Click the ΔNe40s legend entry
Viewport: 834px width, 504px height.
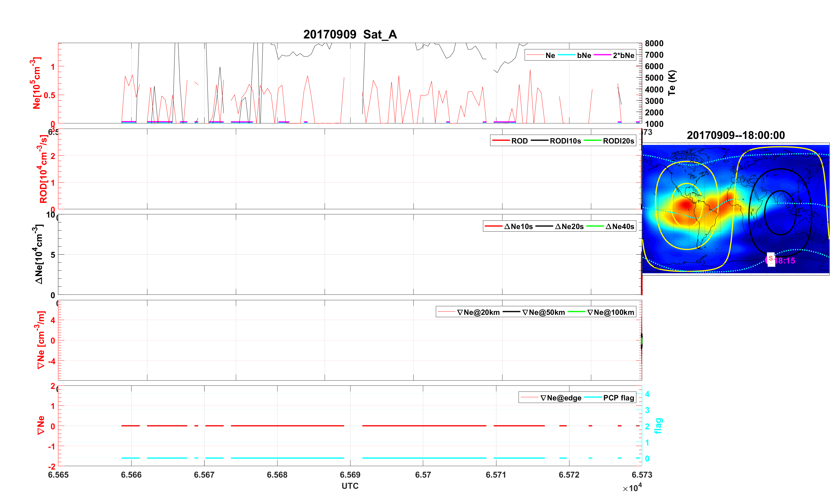tap(619, 226)
